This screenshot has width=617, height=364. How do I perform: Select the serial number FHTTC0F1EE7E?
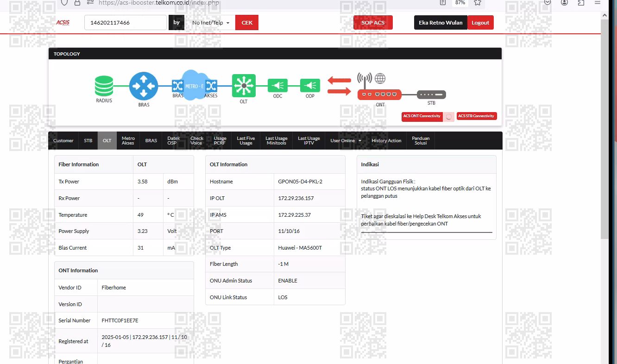[120, 320]
